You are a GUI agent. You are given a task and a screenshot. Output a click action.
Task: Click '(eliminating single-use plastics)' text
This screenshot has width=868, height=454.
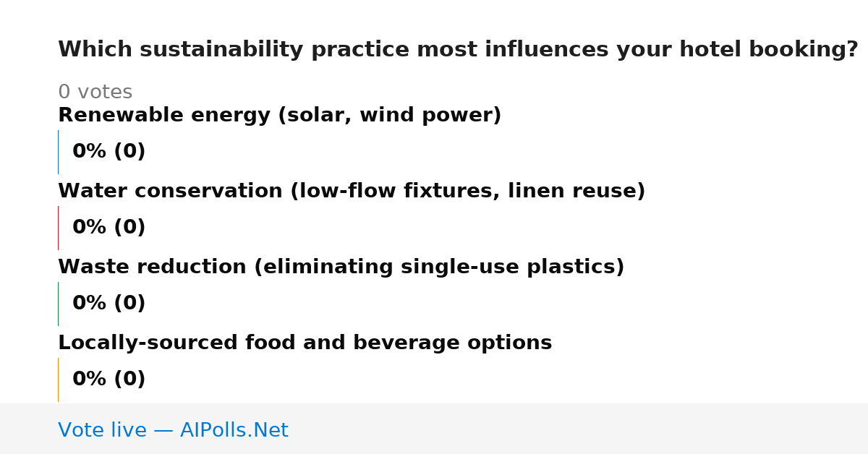click(x=439, y=267)
